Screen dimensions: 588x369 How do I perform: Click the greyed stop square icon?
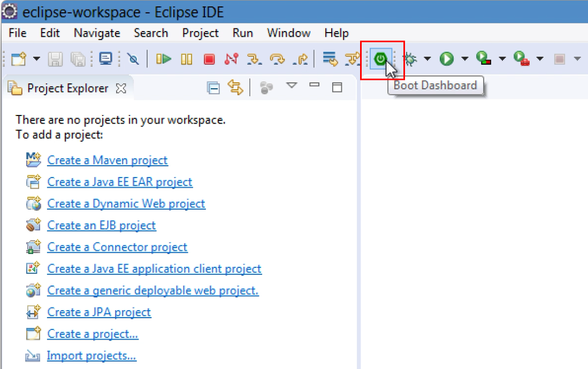point(560,59)
